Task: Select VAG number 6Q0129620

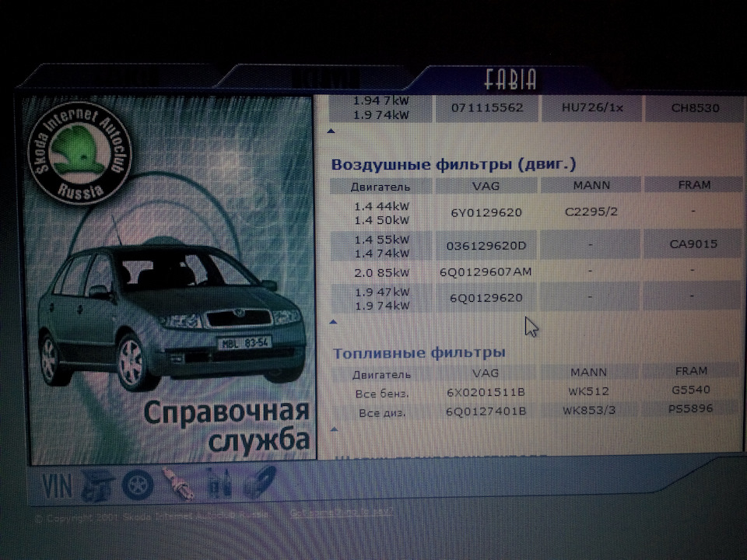Action: click(x=486, y=298)
